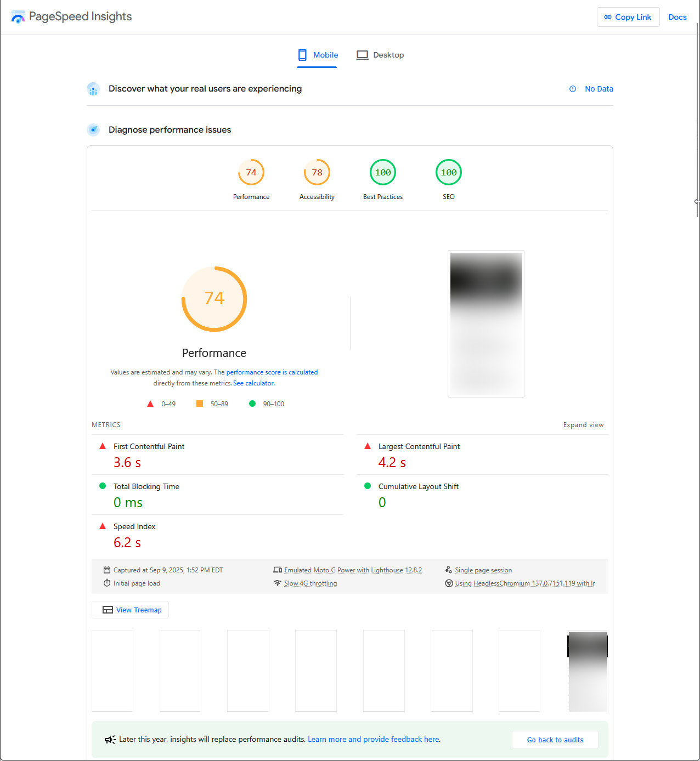Open the large mobile page screenshot preview
The height and width of the screenshot is (761, 700).
486,323
